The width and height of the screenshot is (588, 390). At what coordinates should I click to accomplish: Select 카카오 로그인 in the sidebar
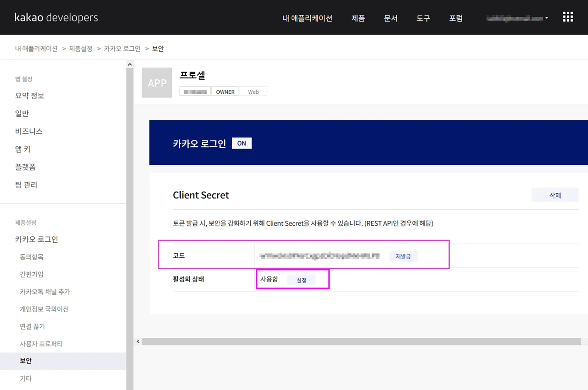(x=36, y=239)
